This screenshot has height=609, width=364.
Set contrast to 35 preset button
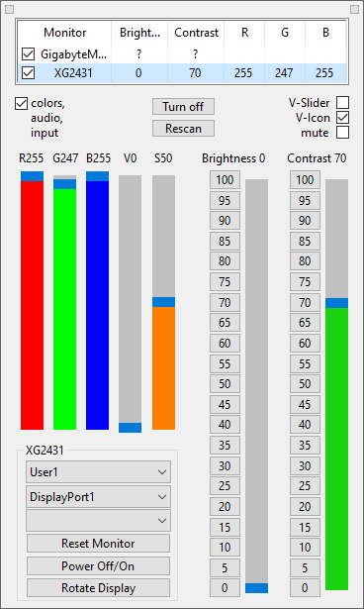pos(305,445)
